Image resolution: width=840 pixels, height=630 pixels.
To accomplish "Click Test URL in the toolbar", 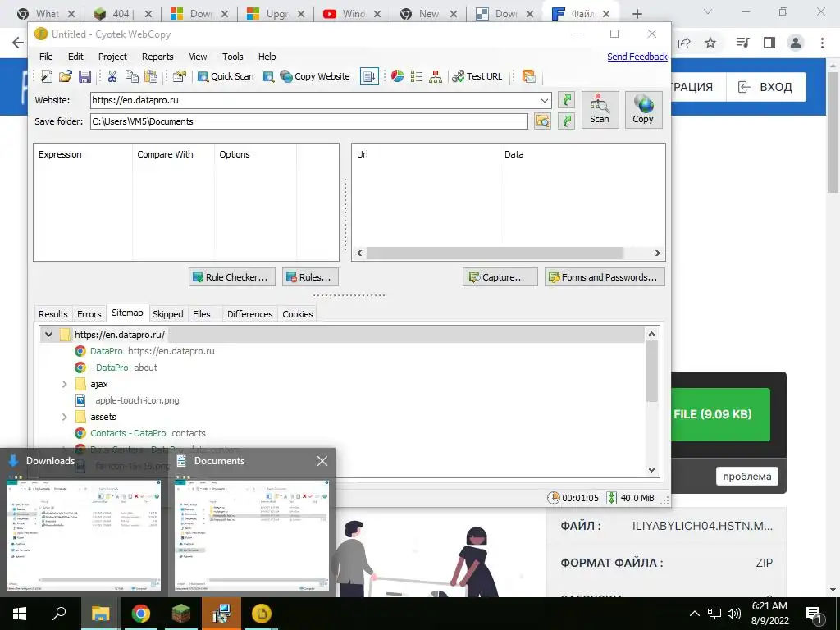I will point(477,76).
